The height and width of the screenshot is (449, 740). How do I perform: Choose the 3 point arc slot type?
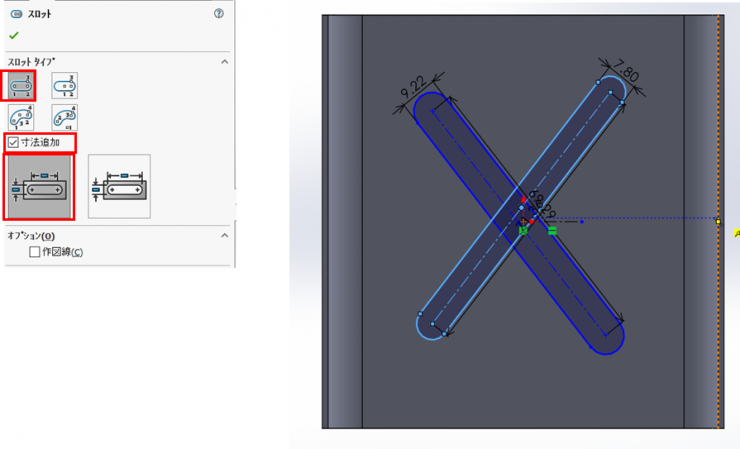21,117
